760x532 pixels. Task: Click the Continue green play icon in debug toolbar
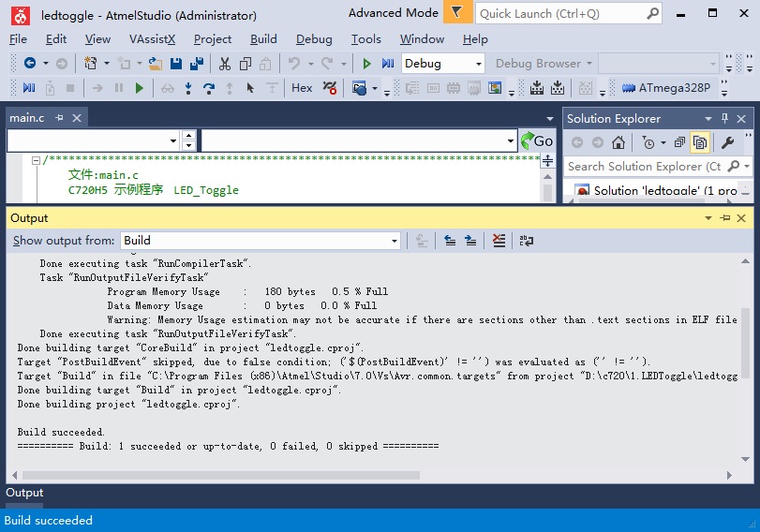pos(139,88)
